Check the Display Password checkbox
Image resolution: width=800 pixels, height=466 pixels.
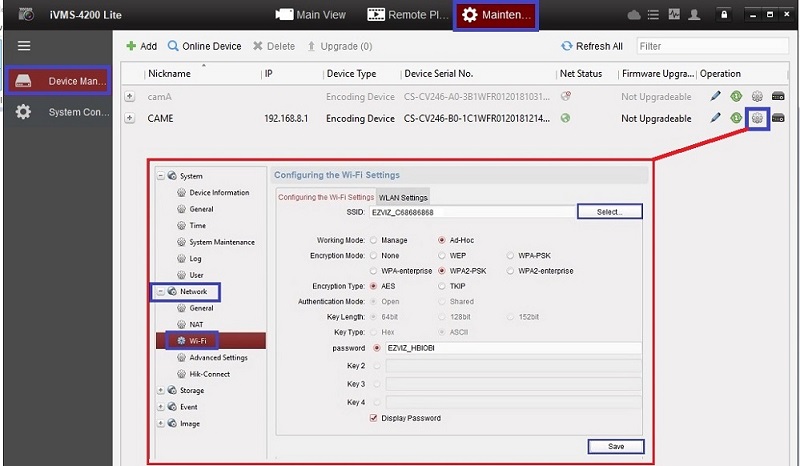[x=374, y=418]
